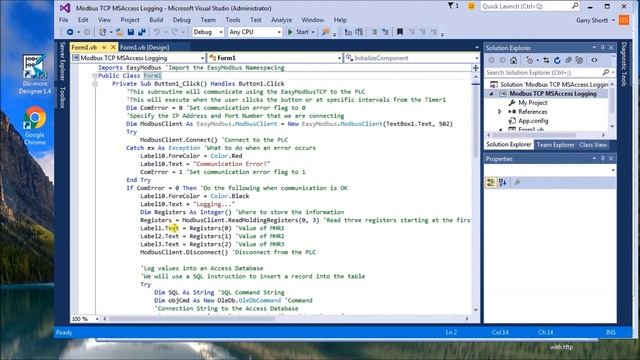Click the Save All icon
This screenshot has height=360, width=640.
click(142, 32)
